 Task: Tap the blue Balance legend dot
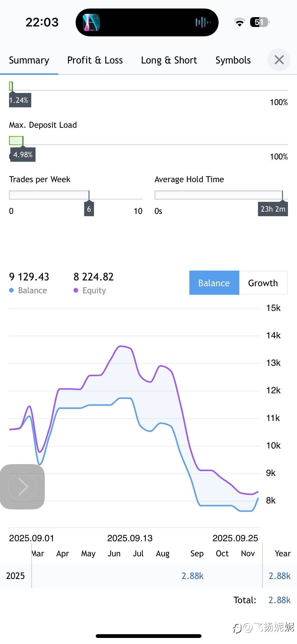(x=11, y=291)
